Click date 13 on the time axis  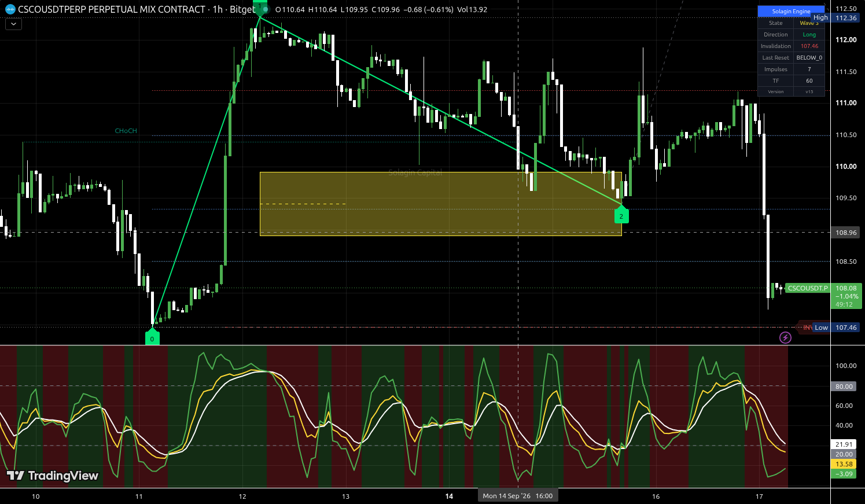pos(345,496)
